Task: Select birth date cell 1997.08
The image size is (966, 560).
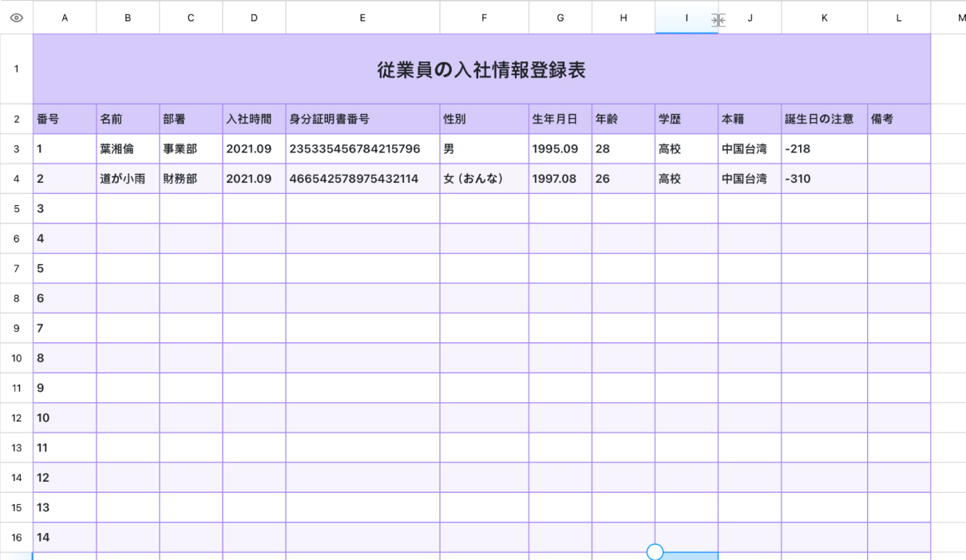Action: pos(560,179)
